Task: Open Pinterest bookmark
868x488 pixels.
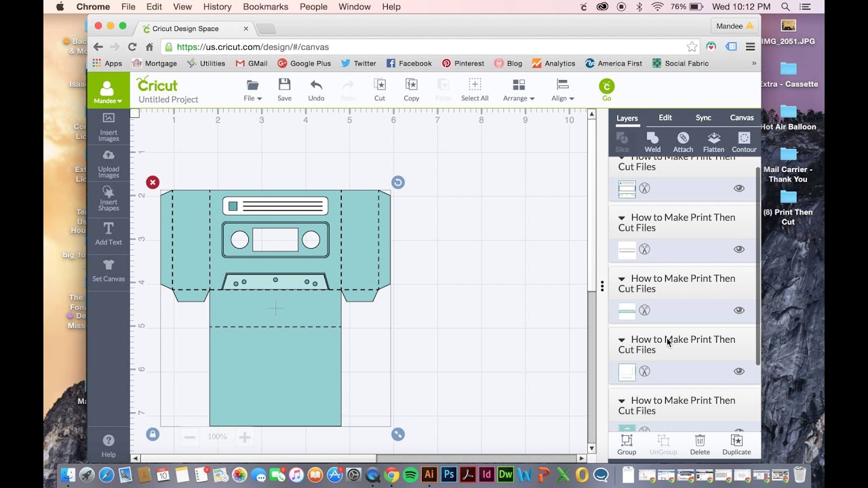Action: (x=463, y=63)
